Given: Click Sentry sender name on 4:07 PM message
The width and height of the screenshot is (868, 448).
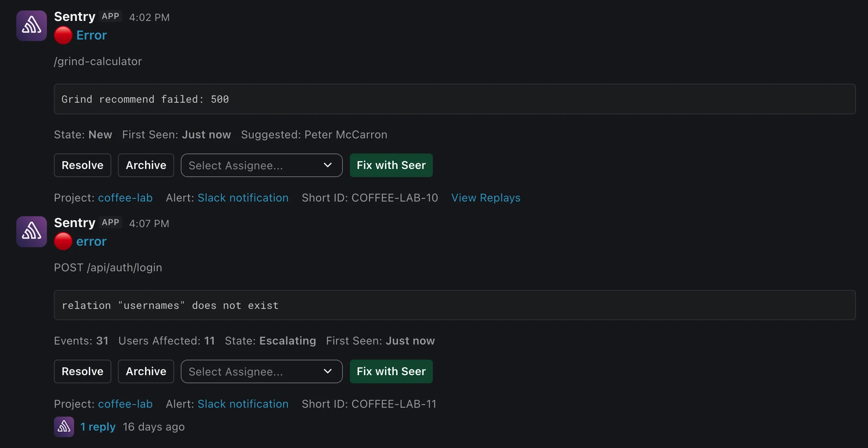Looking at the screenshot, I should coord(75,223).
